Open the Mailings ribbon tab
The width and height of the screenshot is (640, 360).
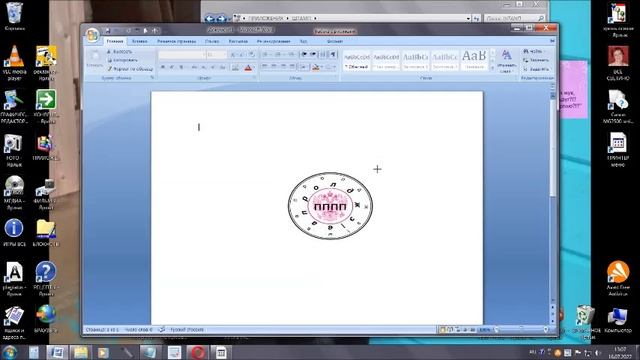[x=238, y=41]
